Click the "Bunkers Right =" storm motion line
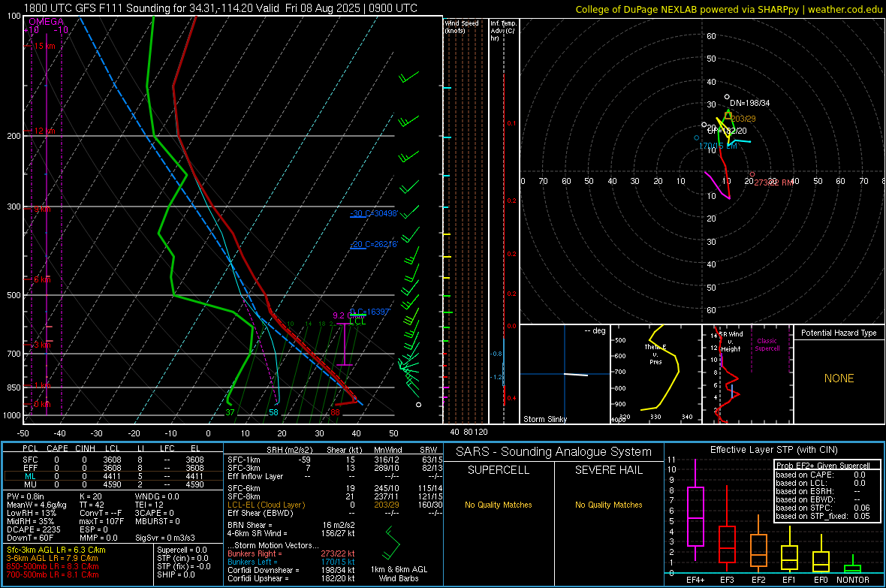886x588 pixels. 291,553
